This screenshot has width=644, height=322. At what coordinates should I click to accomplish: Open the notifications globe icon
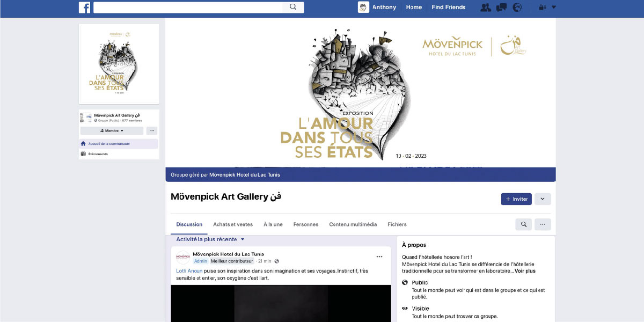click(x=517, y=8)
